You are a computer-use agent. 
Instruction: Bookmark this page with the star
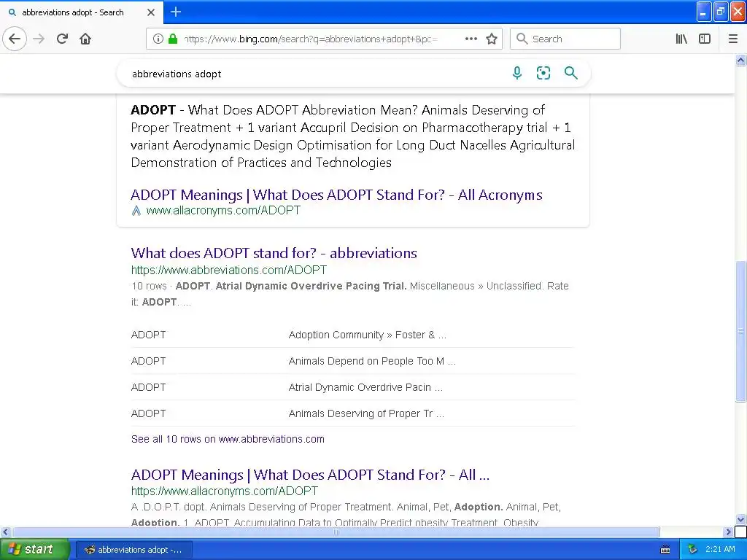[492, 39]
